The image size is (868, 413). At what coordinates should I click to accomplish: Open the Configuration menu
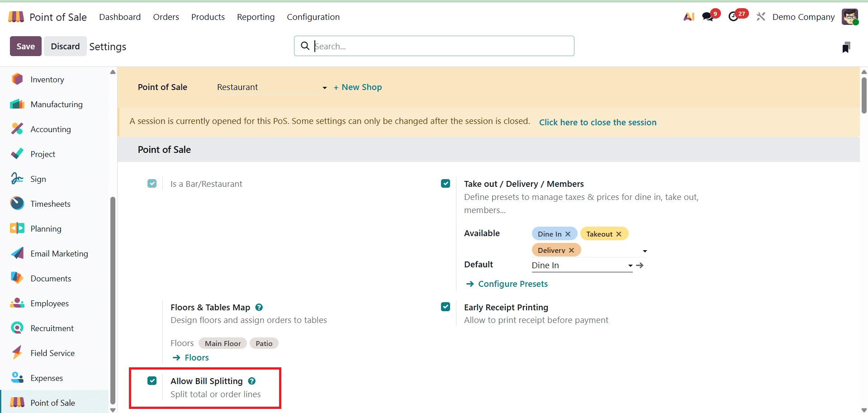313,17
